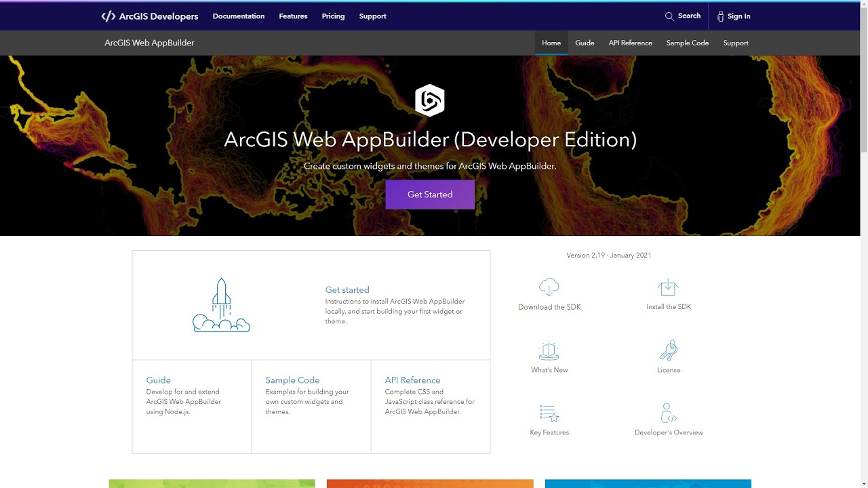Open the Documentation menu

[239, 16]
